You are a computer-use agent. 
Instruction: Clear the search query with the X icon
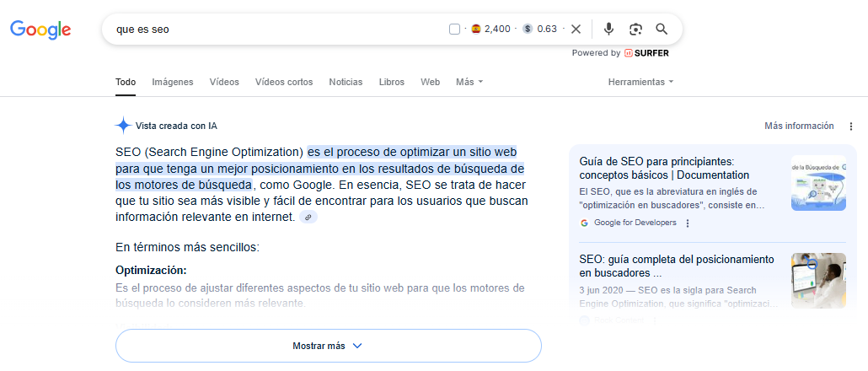point(576,30)
